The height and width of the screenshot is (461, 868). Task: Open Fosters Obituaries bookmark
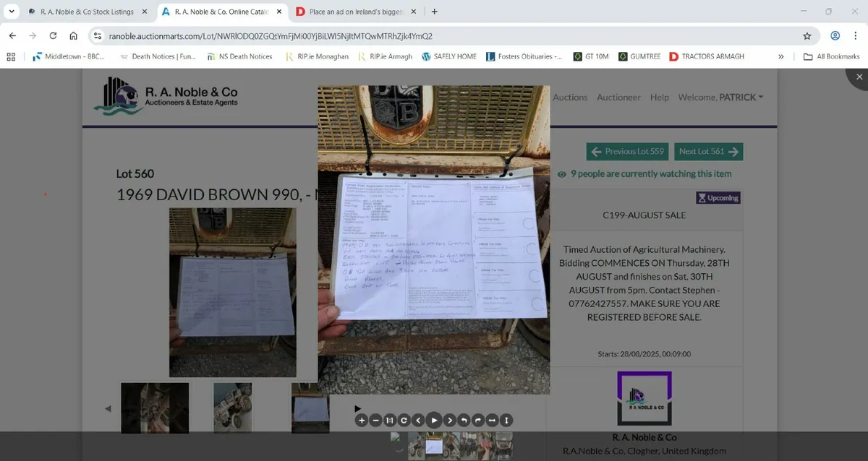(x=524, y=56)
